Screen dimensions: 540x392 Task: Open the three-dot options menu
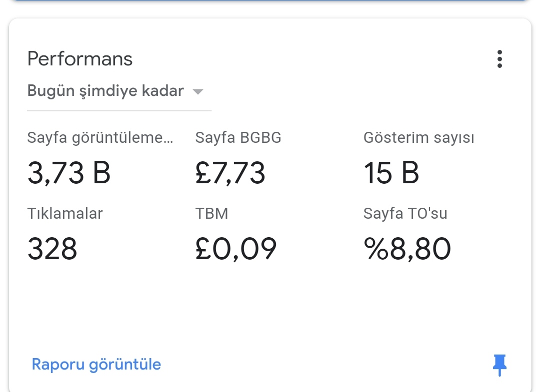point(499,59)
